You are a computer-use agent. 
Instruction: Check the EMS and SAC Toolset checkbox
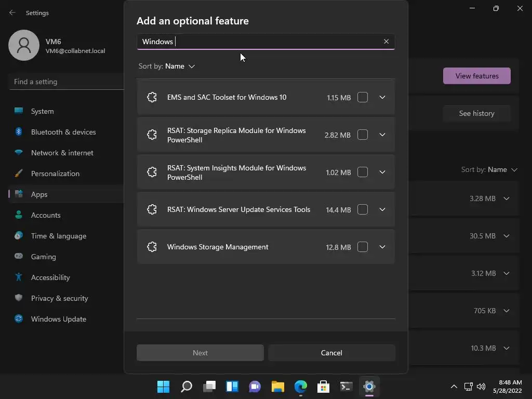pyautogui.click(x=363, y=97)
